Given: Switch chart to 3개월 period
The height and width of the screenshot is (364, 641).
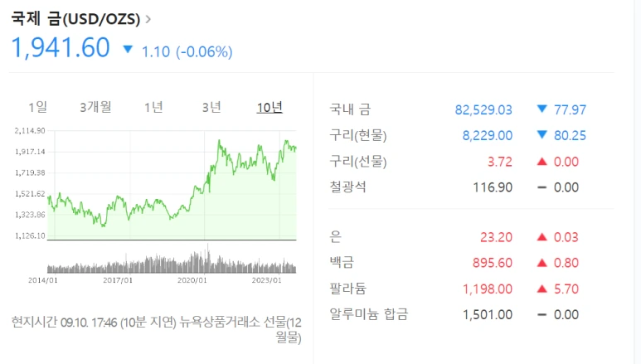Looking at the screenshot, I should pos(95,107).
